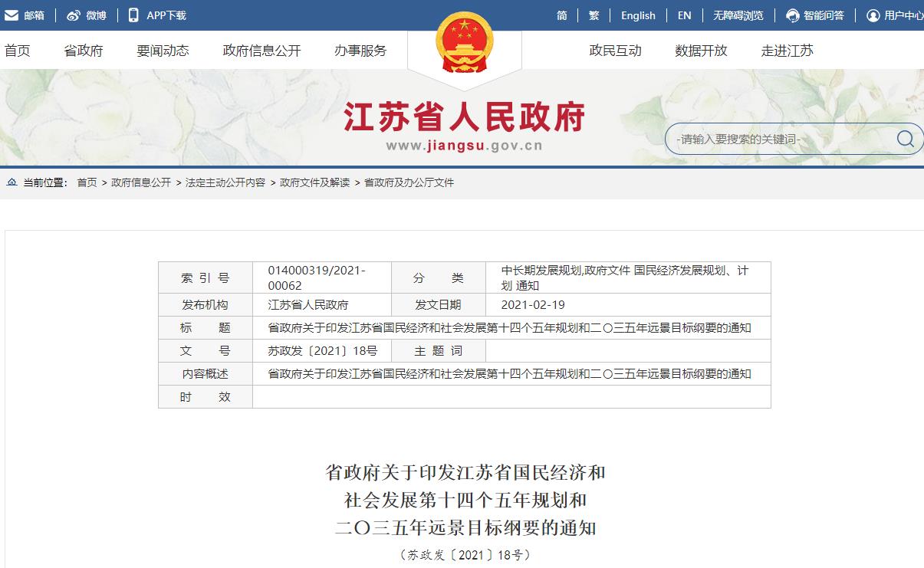Switch site language to English
This screenshot has height=568, width=924.
(x=638, y=15)
